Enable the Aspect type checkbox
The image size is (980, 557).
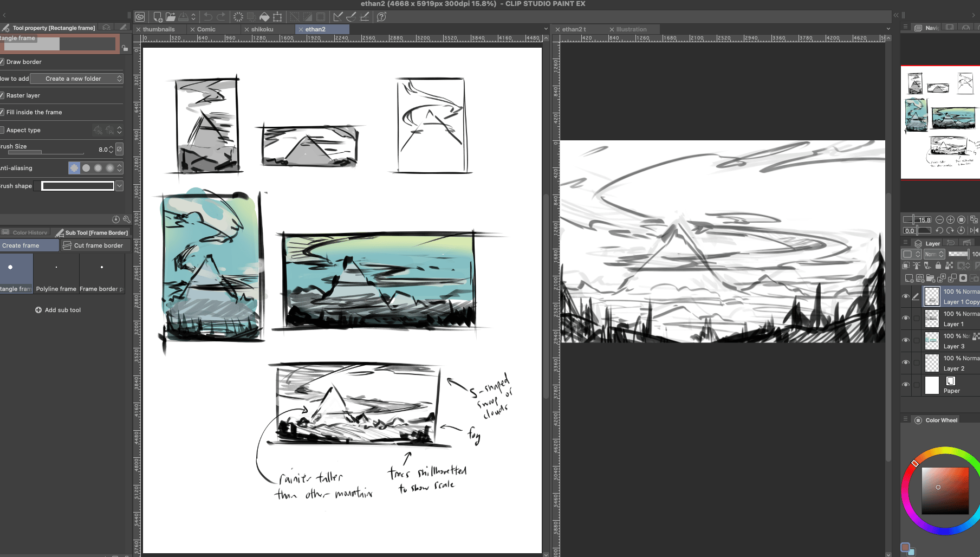[x=2, y=130]
